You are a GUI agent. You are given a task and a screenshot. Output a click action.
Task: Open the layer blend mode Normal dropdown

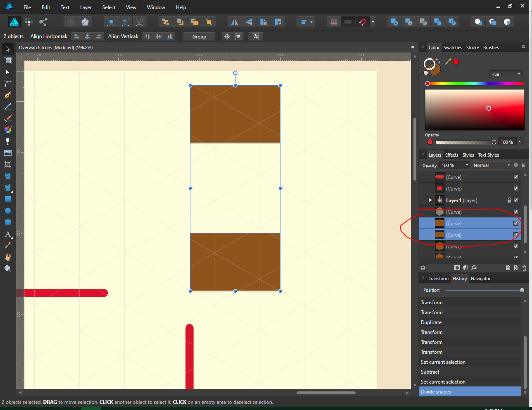[x=492, y=165]
